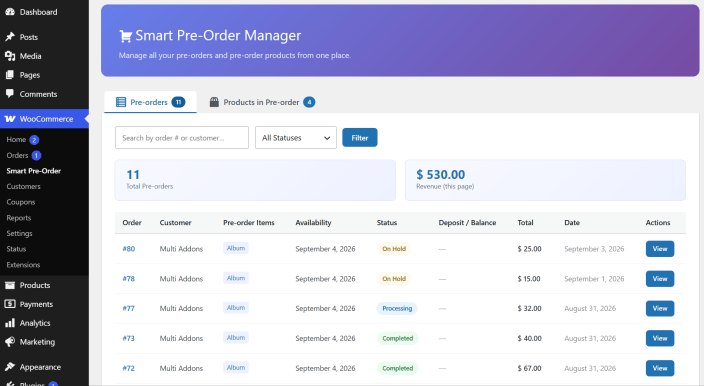704x386 pixels.
Task: Click the $ 530.00 revenue value
Action: [x=440, y=175]
